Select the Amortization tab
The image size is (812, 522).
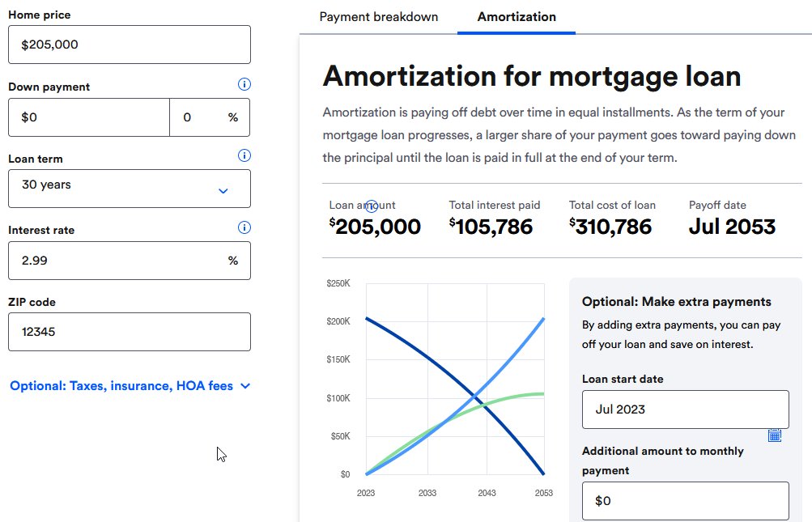(517, 16)
